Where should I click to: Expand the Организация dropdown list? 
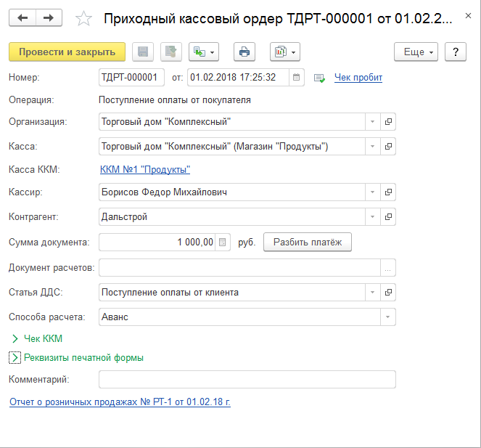click(371, 122)
